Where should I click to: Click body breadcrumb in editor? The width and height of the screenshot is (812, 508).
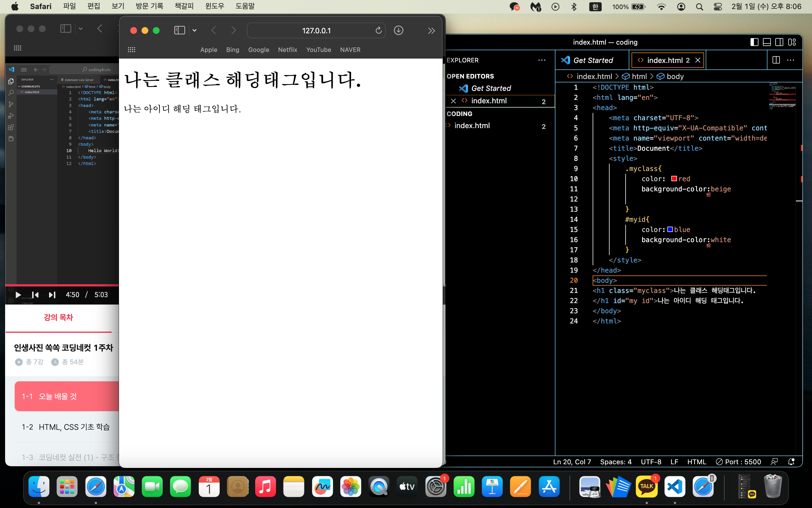click(675, 76)
